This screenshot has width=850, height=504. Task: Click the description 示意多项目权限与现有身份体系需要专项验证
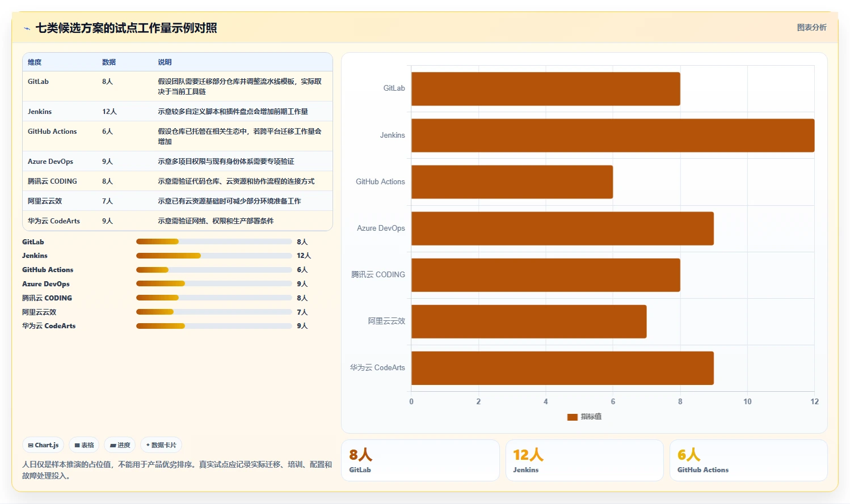[226, 162]
